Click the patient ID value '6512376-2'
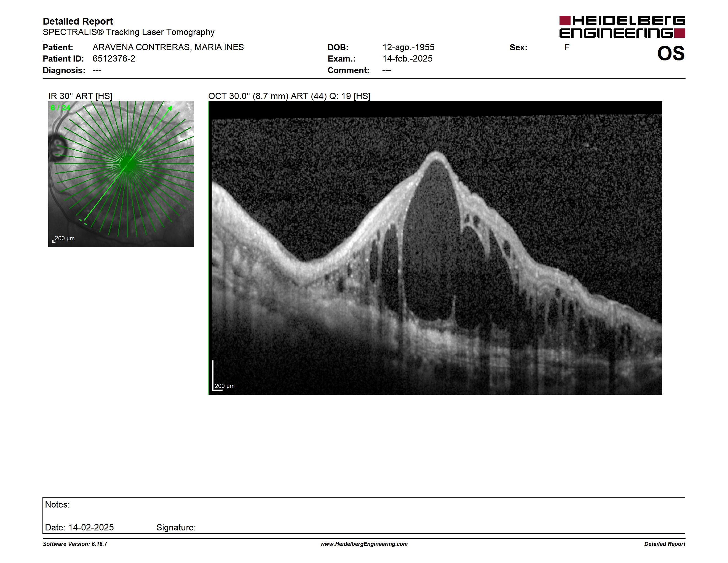The width and height of the screenshot is (728, 563). 114,58
